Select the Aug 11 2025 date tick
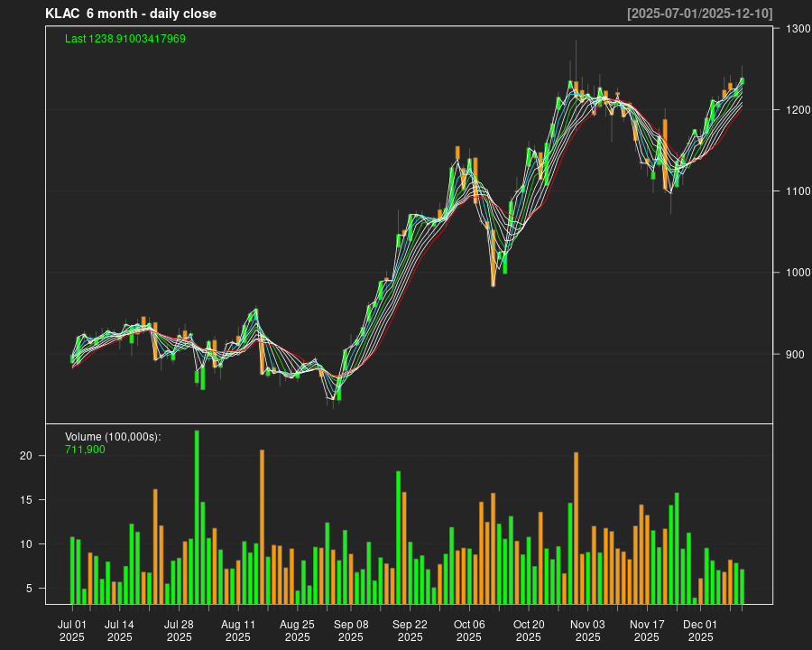This screenshot has height=650, width=812. click(238, 630)
